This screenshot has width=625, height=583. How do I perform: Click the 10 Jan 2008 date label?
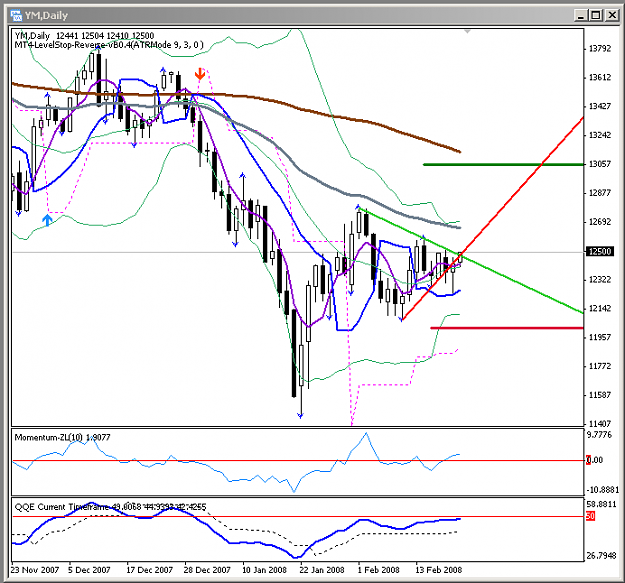click(264, 570)
